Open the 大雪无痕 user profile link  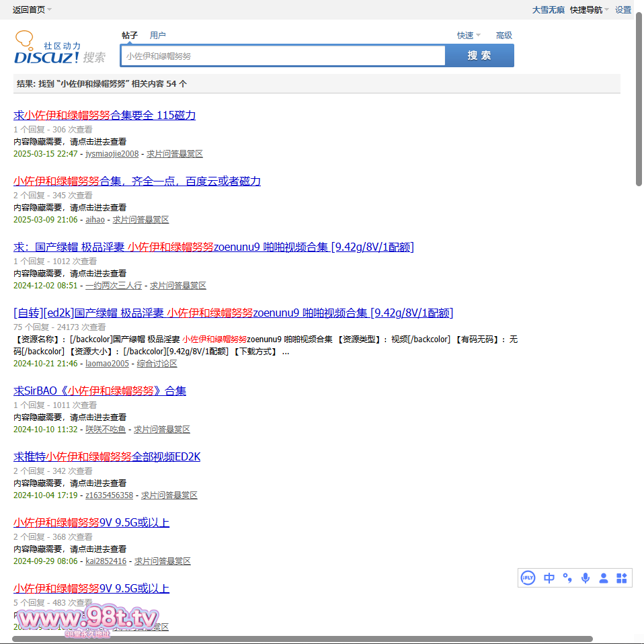coord(549,9)
